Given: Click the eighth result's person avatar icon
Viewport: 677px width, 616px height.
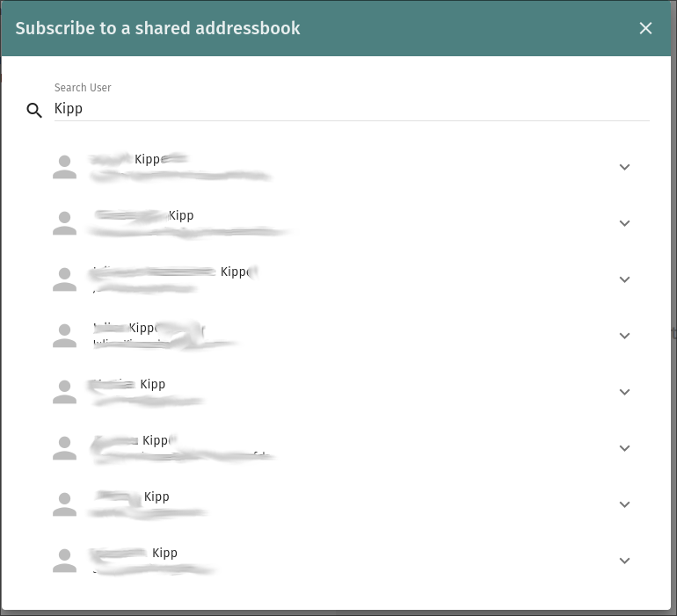Looking at the screenshot, I should point(64,561).
